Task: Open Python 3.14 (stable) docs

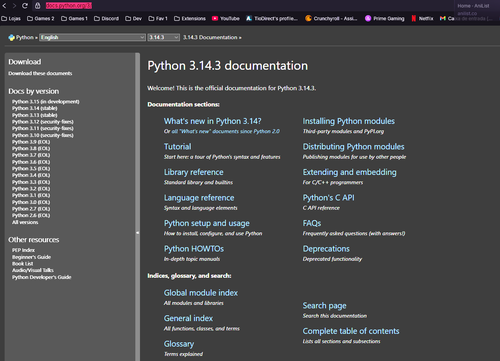Action: pyautogui.click(x=35, y=108)
